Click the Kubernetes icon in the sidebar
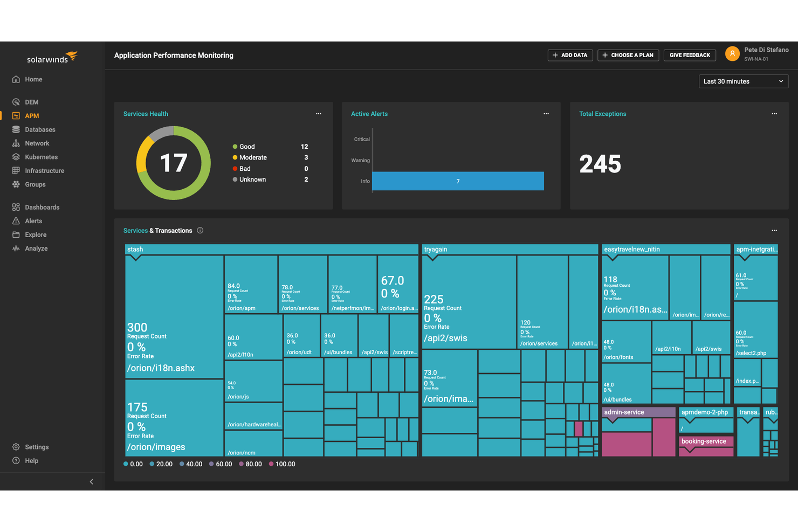 (x=16, y=157)
